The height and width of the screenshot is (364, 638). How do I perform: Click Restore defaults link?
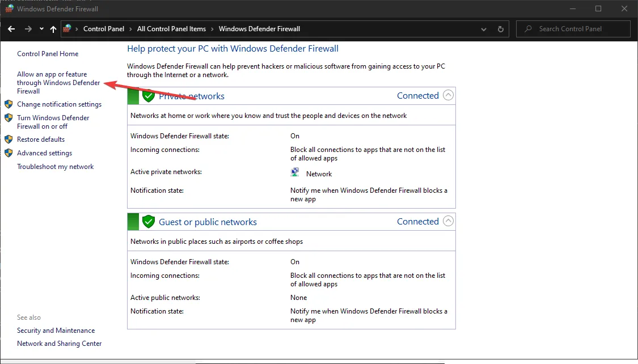pyautogui.click(x=41, y=139)
